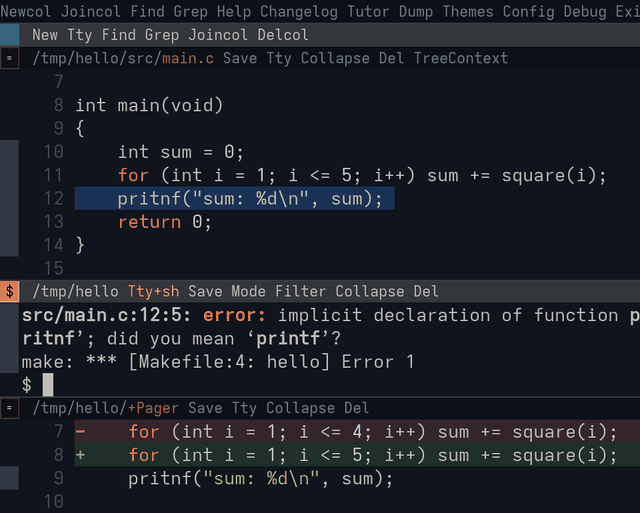Click the src/main.c:12:5 error location
The height and width of the screenshot is (513, 640).
(106, 315)
